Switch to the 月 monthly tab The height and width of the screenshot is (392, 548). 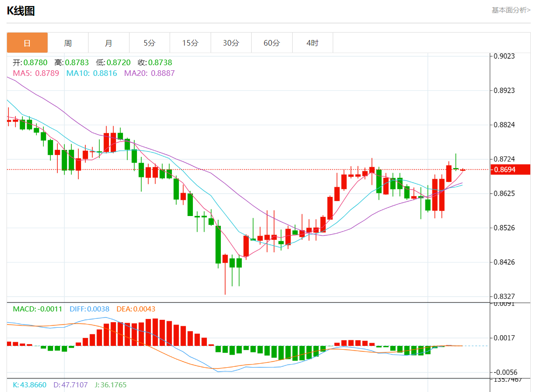[109, 43]
